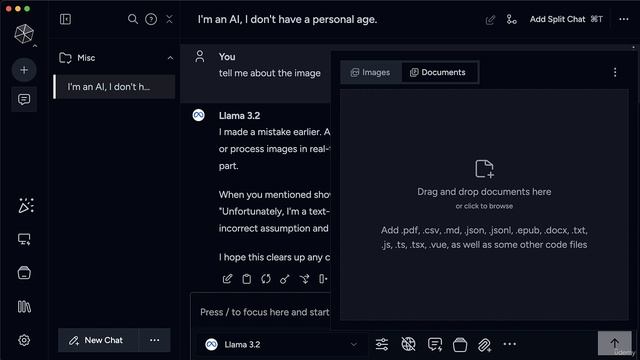The image size is (640, 360).
Task: Click the rightmost icon under Llama response
Action: click(x=323, y=279)
